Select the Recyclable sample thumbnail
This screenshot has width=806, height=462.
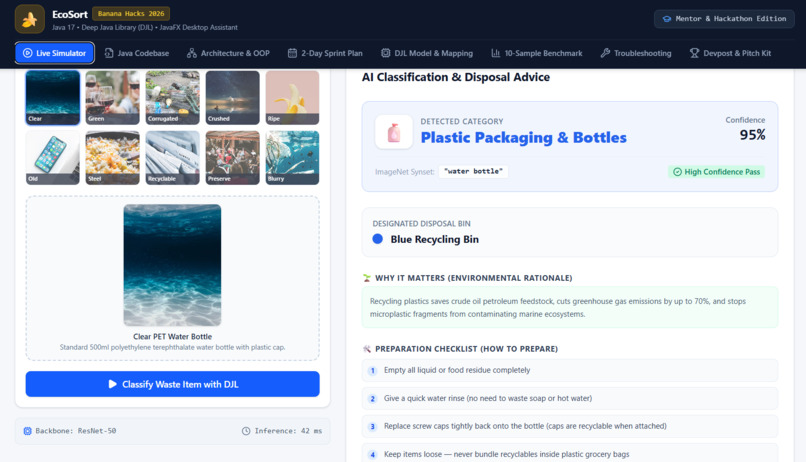coord(173,158)
